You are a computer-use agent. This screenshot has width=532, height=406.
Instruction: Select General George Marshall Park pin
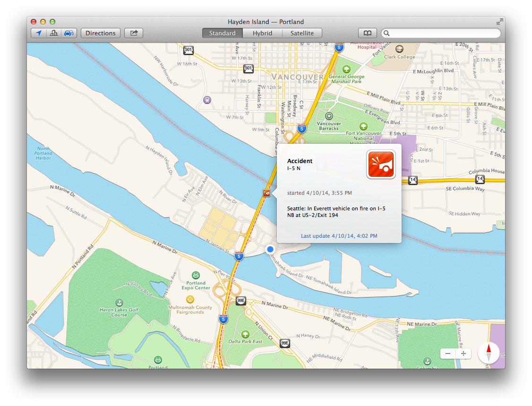tap(346, 69)
